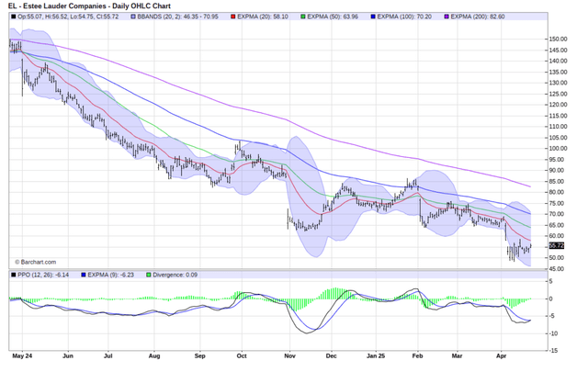Click the red EXPMA (20) swatch

(232, 17)
